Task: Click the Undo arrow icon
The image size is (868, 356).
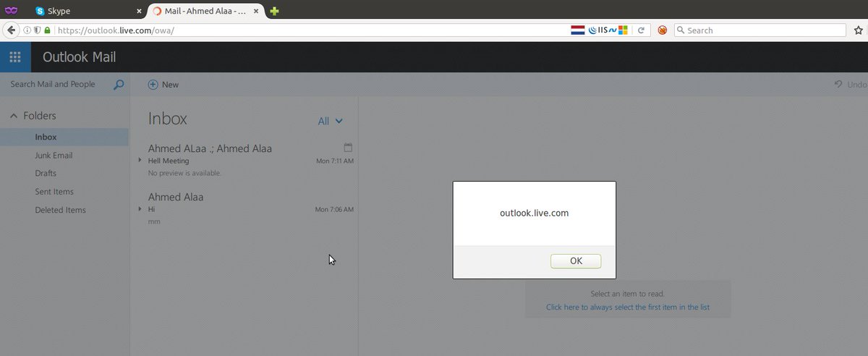Action: click(x=839, y=85)
